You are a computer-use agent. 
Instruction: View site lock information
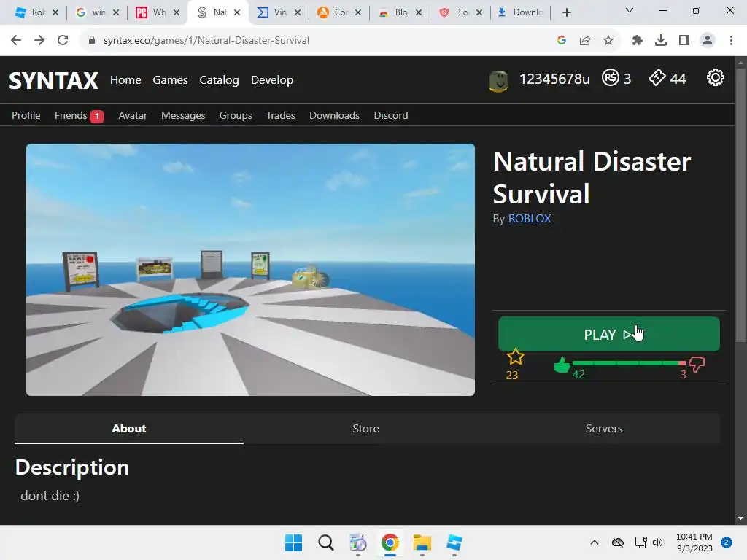coord(92,41)
